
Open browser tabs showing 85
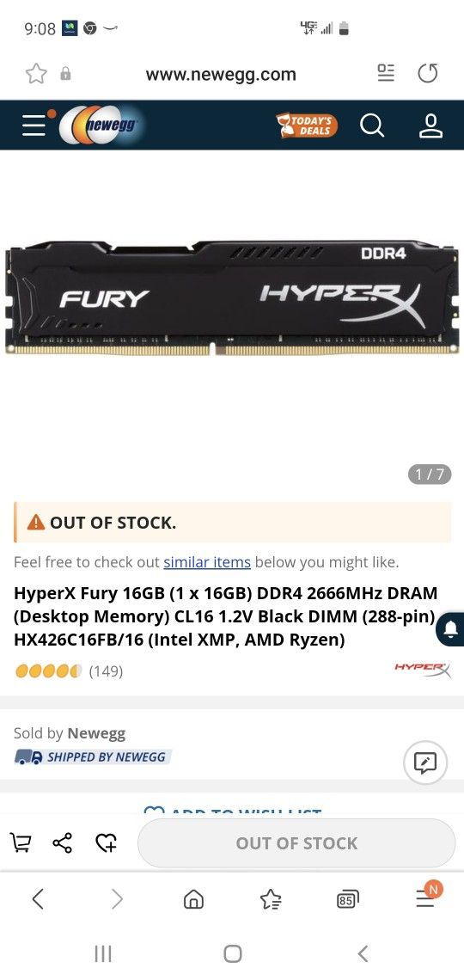tap(348, 899)
